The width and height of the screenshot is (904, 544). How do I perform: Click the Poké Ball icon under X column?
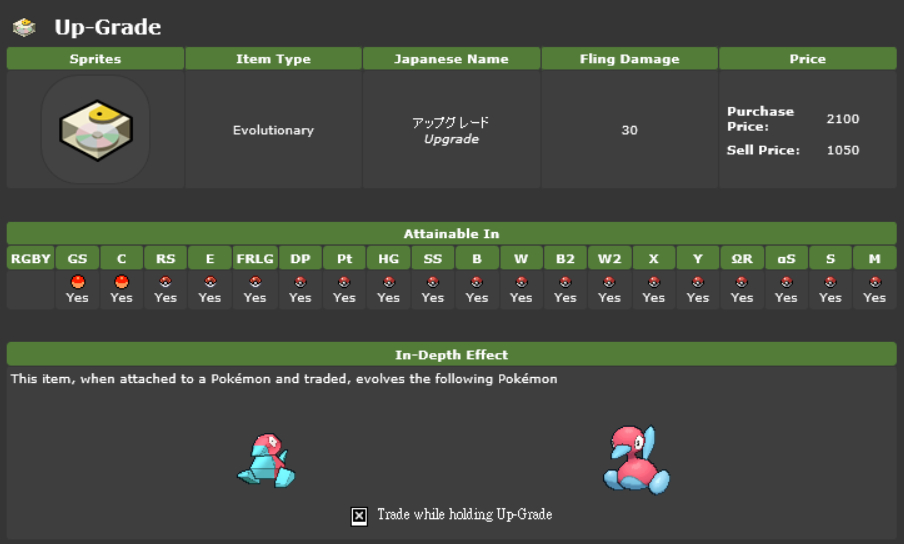click(x=653, y=282)
